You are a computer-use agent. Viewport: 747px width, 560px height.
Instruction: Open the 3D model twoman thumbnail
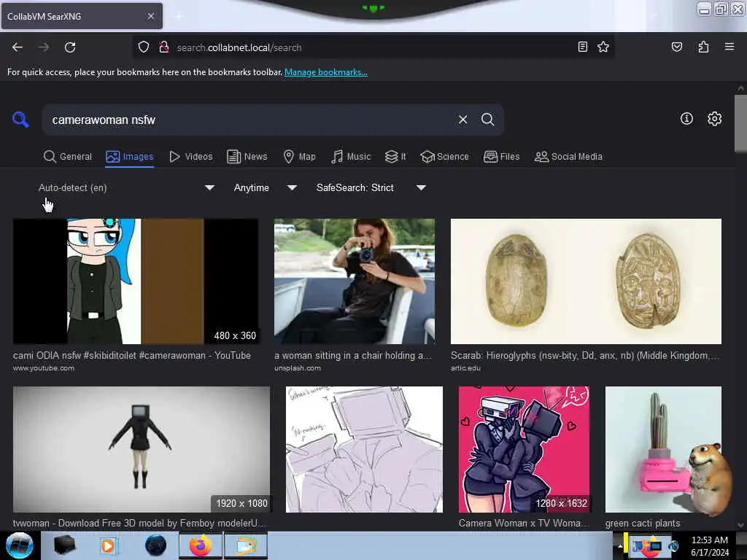(x=142, y=449)
